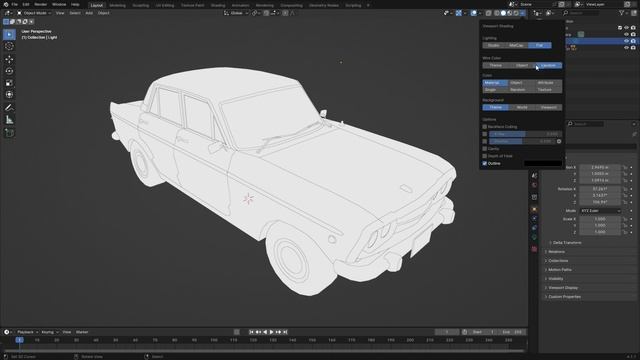Open the Object Mode dropdown
Viewport: 640px width, 360px height.
(x=34, y=13)
